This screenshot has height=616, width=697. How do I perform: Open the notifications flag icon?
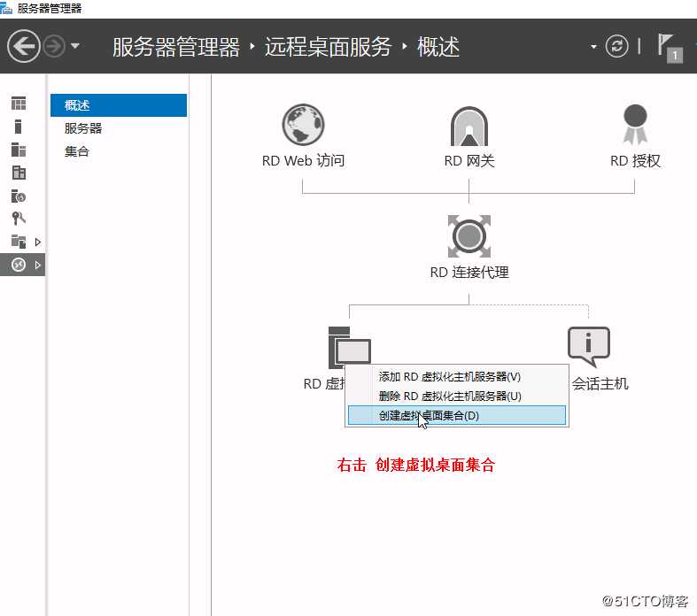(x=670, y=48)
